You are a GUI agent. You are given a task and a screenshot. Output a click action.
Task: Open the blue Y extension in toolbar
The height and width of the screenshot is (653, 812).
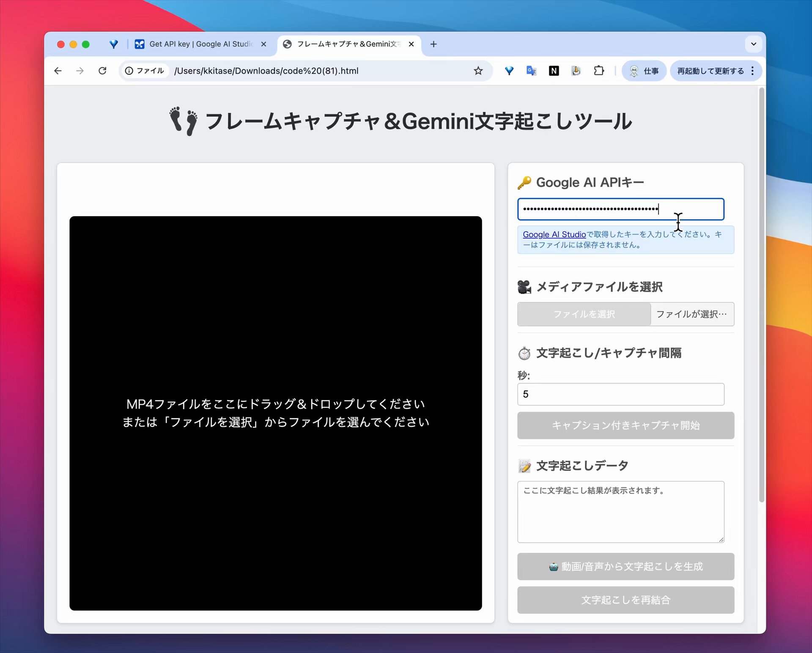pyautogui.click(x=509, y=71)
